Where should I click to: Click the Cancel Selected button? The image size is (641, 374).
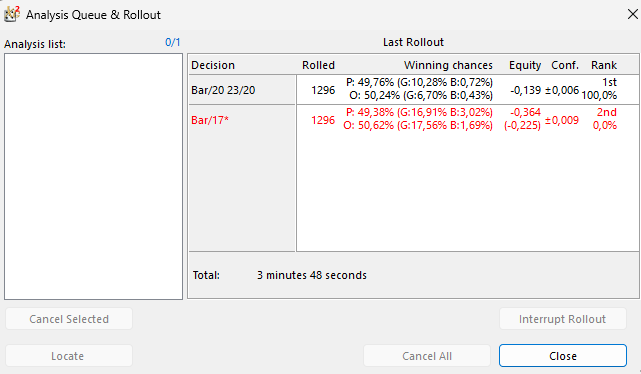click(x=69, y=319)
